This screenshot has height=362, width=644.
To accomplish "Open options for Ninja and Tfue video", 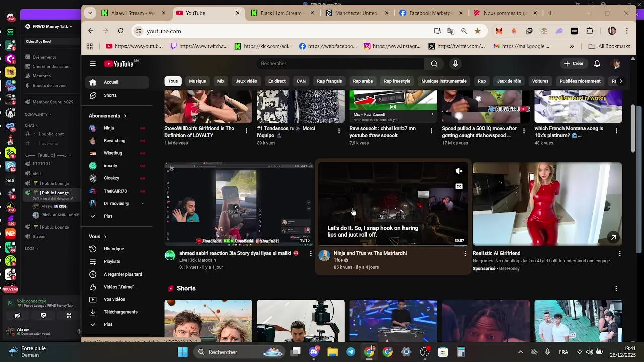I will (465, 254).
